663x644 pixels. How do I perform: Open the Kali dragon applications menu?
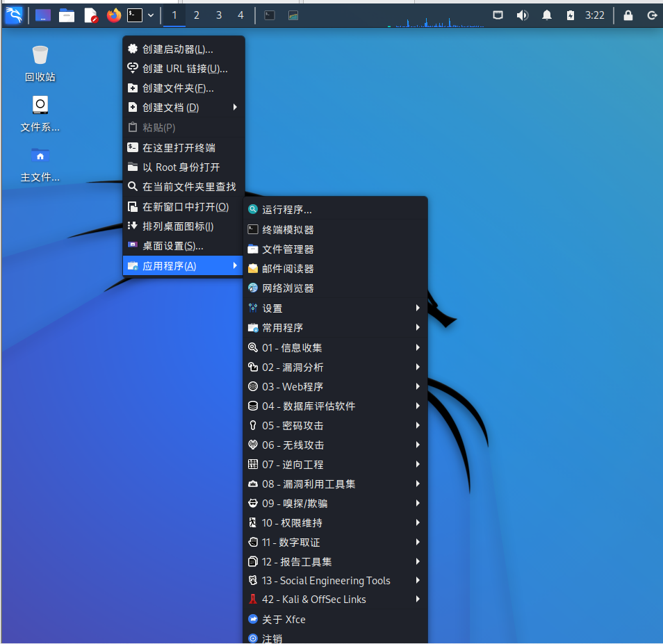(13, 16)
